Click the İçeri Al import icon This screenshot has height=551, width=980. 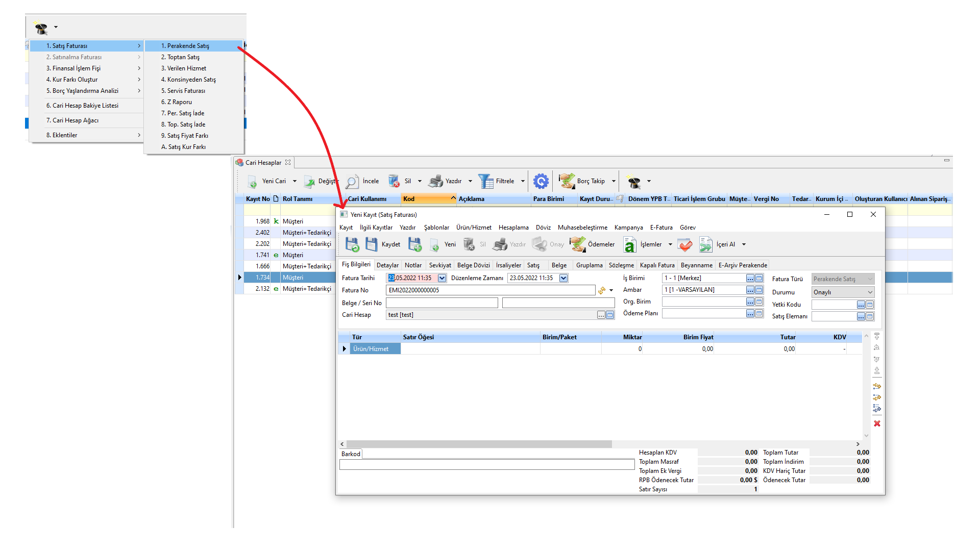pos(706,245)
